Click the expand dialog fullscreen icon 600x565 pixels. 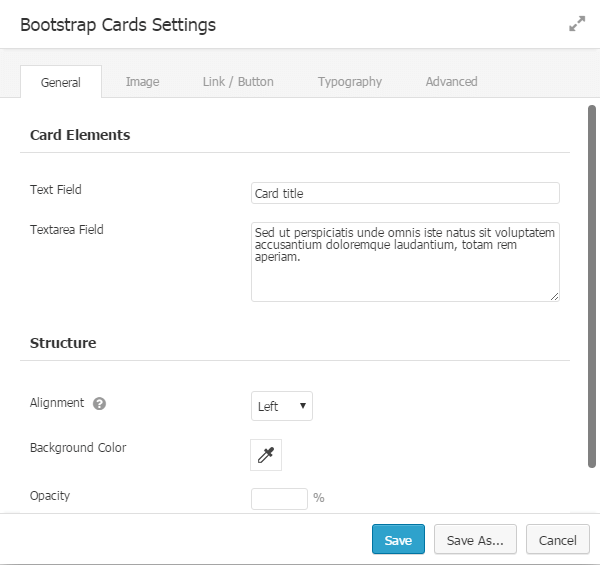point(577,24)
